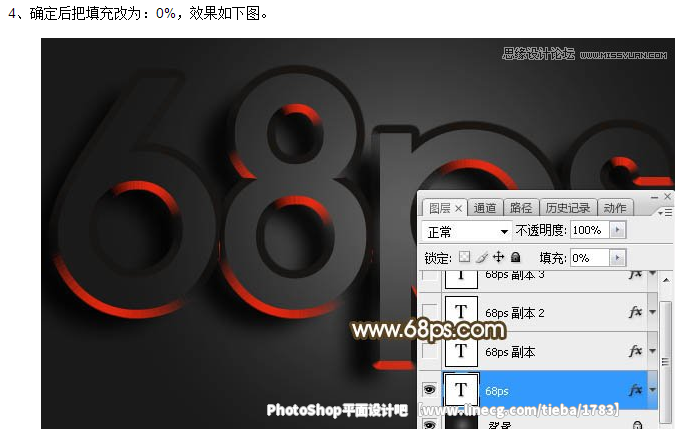
Task: Toggle lock image pixels brush icon
Action: 482,257
